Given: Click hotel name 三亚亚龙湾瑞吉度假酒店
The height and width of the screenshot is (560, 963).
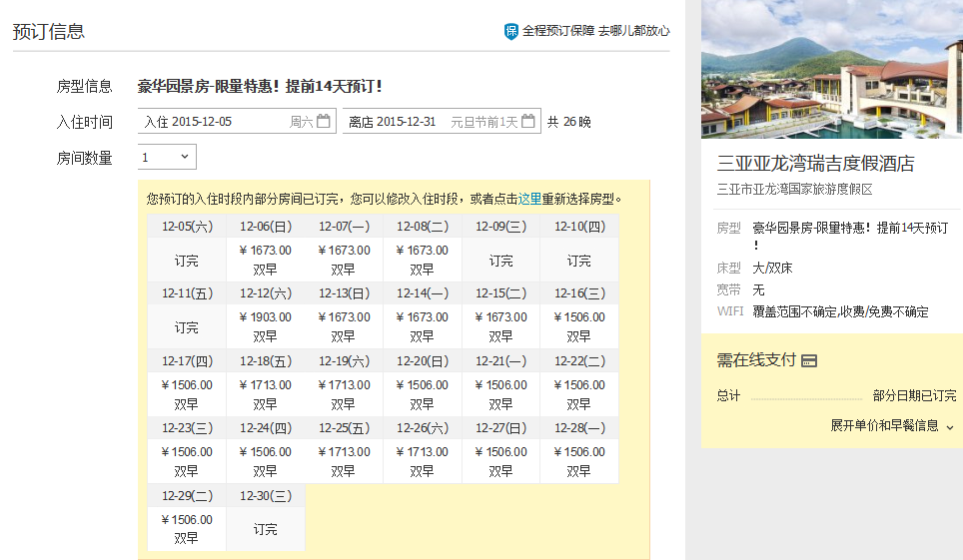Looking at the screenshot, I should [x=815, y=164].
